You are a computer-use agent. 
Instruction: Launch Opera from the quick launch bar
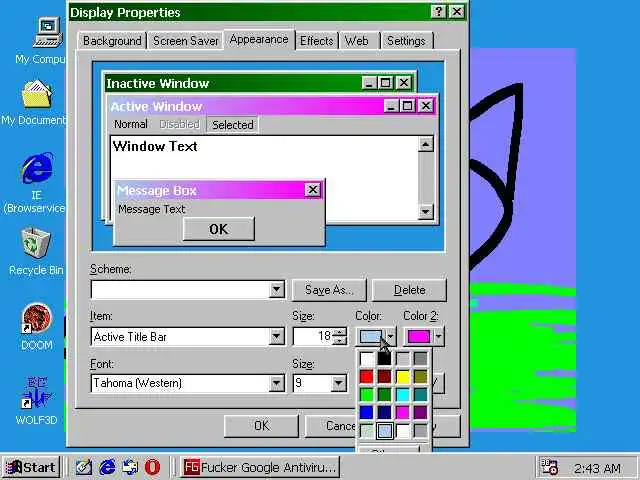click(x=153, y=467)
